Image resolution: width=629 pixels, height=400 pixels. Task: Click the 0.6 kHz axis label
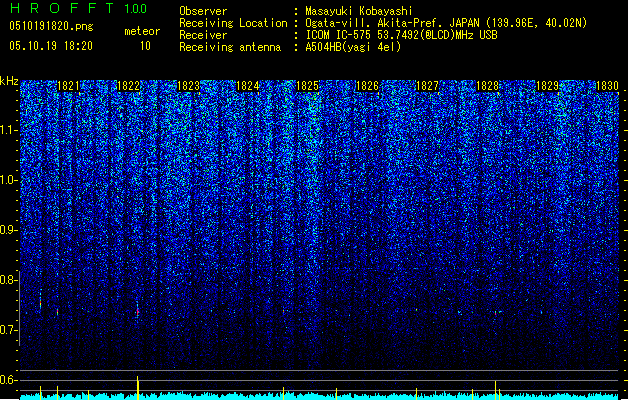pyautogui.click(x=8, y=380)
